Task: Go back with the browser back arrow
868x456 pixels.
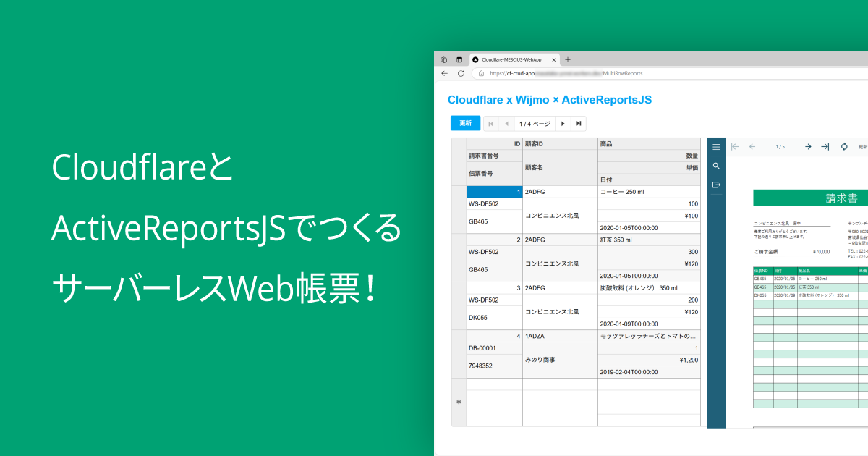Action: coord(444,73)
